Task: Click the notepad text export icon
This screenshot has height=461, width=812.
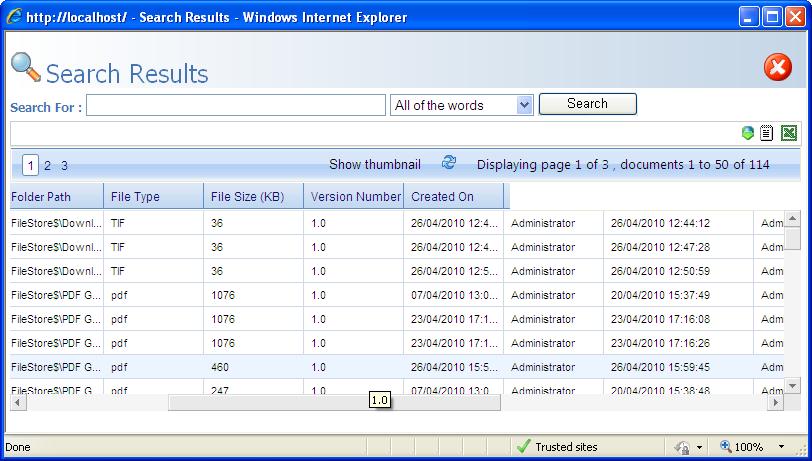Action: coord(766,133)
